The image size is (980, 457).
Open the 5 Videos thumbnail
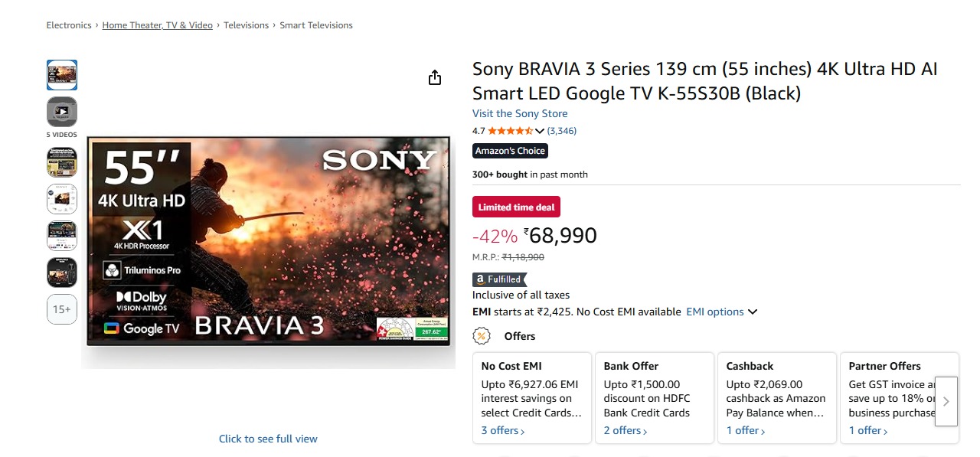click(x=62, y=112)
